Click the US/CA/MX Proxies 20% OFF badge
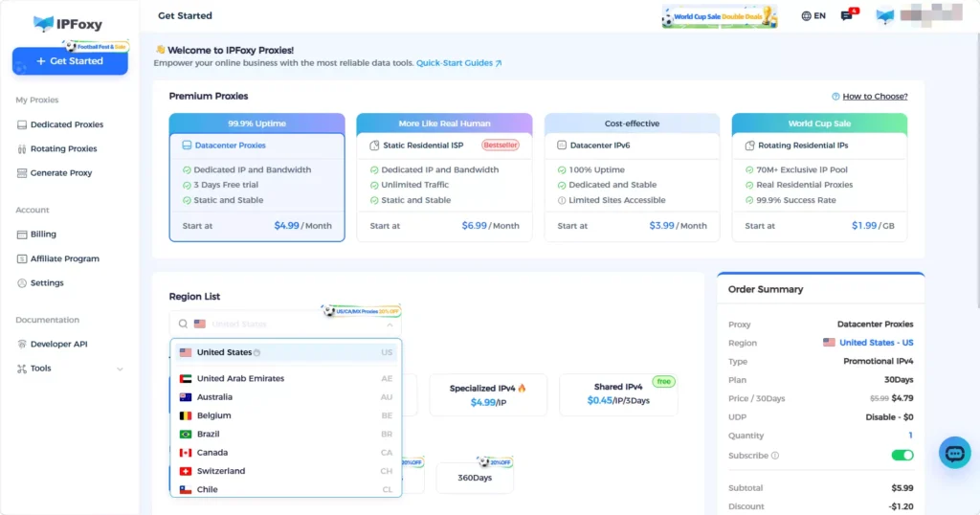 click(x=362, y=310)
